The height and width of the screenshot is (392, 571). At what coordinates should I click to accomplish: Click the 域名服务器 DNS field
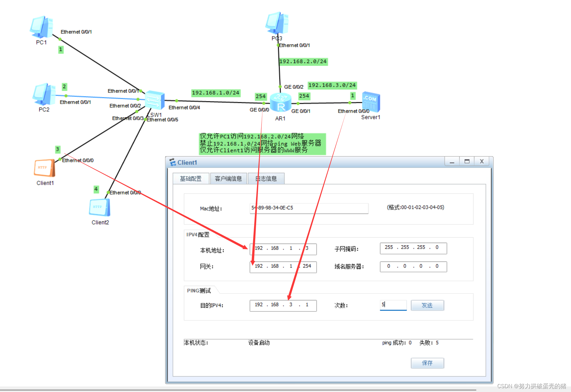(413, 266)
